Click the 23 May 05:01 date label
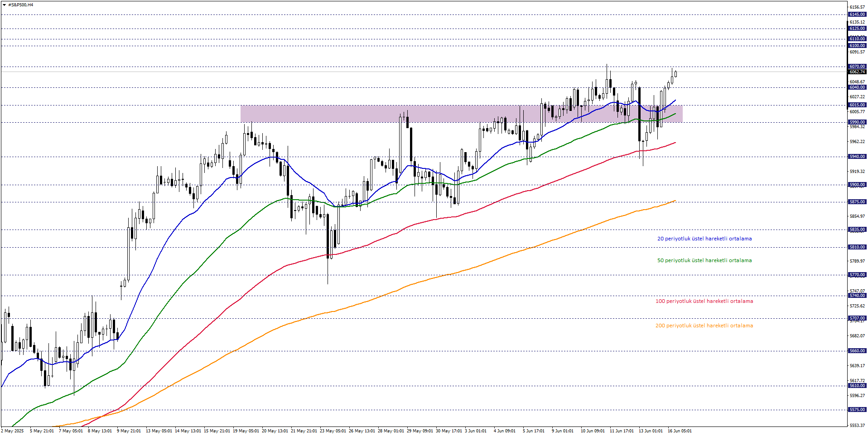 pos(333,431)
